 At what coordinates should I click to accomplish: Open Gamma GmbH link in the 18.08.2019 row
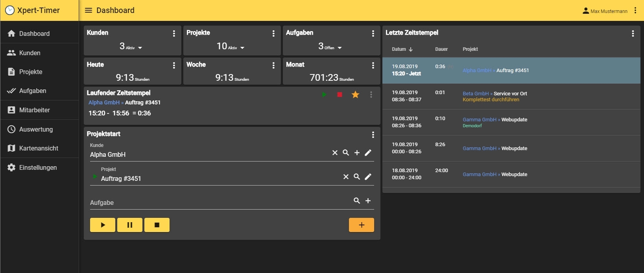coord(480,175)
